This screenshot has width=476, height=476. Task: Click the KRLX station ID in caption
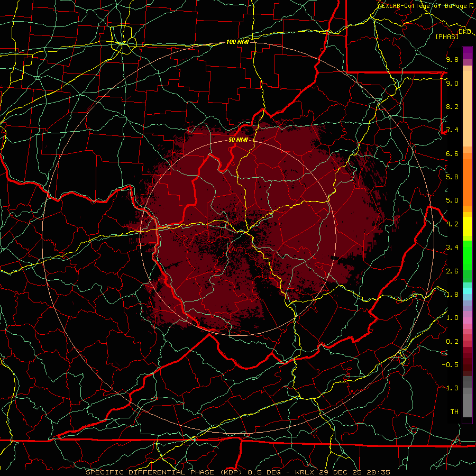[x=305, y=472]
